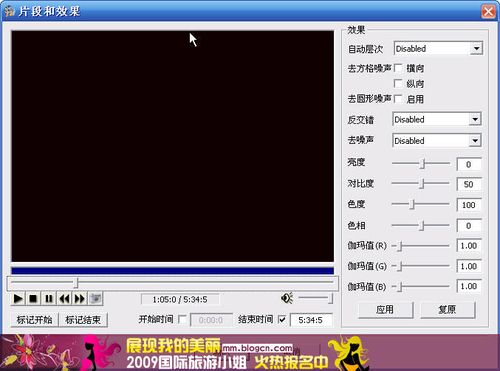Click the 结束时间 field showing 5:34:5

311,320
